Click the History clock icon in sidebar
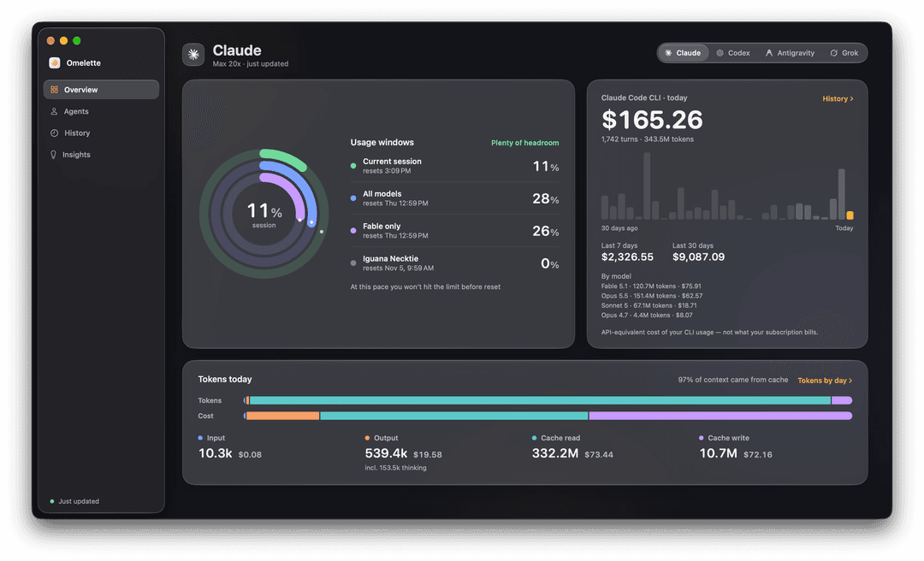 click(x=54, y=133)
